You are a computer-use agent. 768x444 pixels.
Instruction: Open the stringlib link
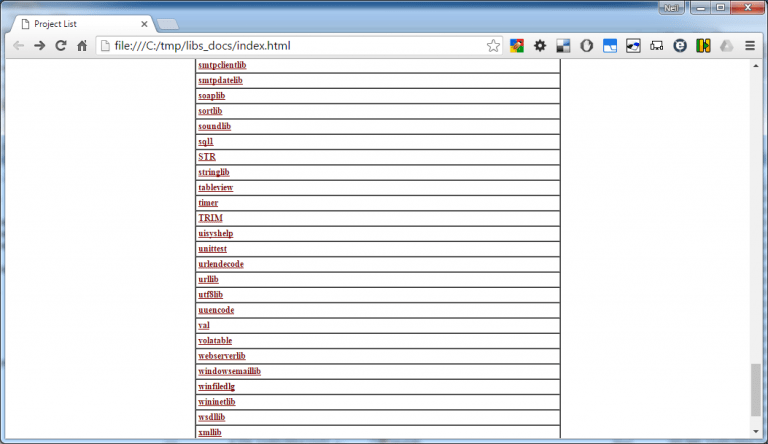(214, 172)
